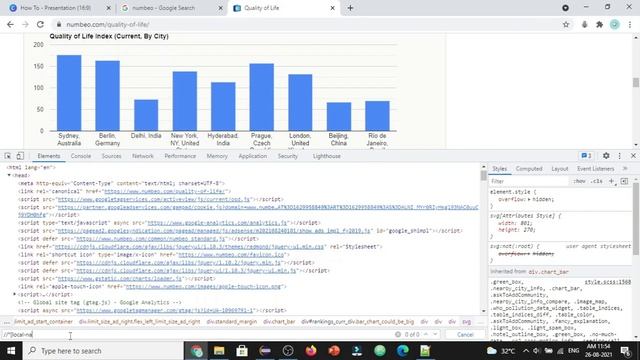The image size is (640, 360).
Task: Open the Security tab
Action: [288, 156]
